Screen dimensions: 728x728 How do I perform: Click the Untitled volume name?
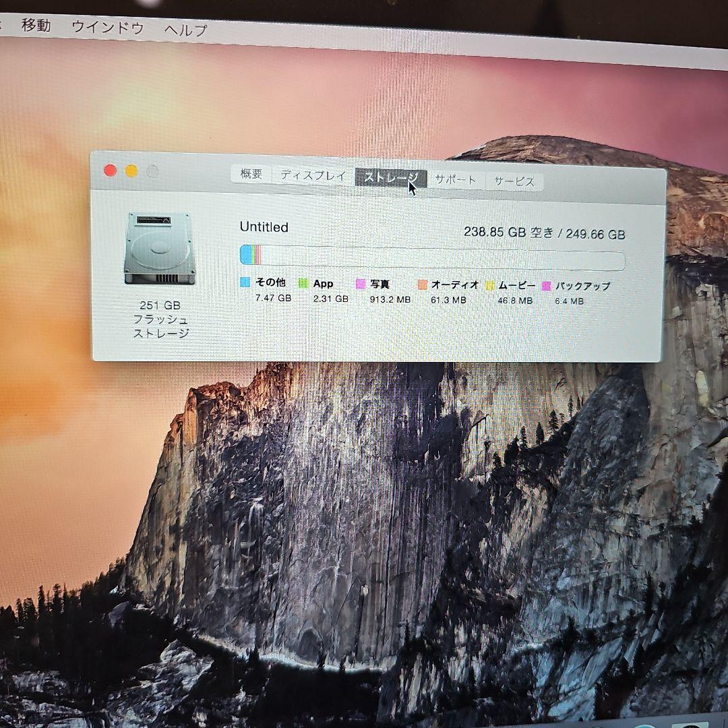coord(264,227)
